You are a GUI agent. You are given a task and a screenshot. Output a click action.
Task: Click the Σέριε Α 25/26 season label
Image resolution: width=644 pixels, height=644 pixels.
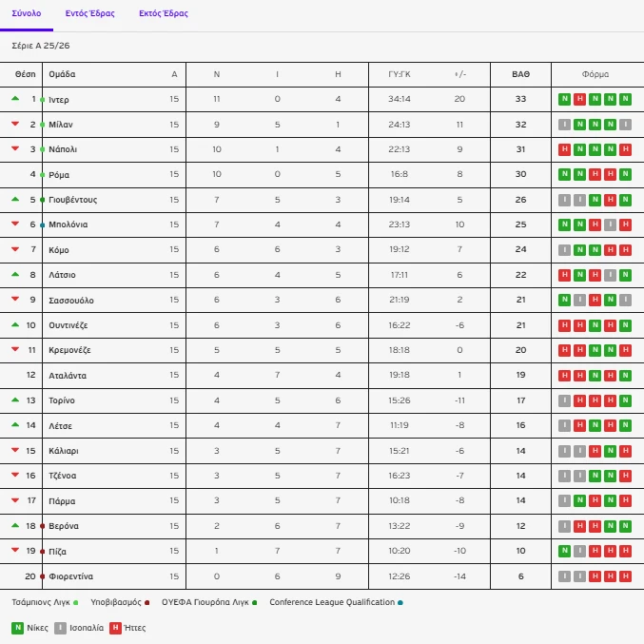[x=40, y=45]
